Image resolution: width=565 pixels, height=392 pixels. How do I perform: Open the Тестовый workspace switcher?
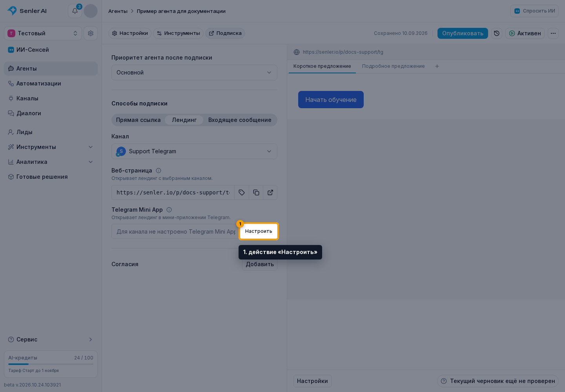click(x=43, y=33)
